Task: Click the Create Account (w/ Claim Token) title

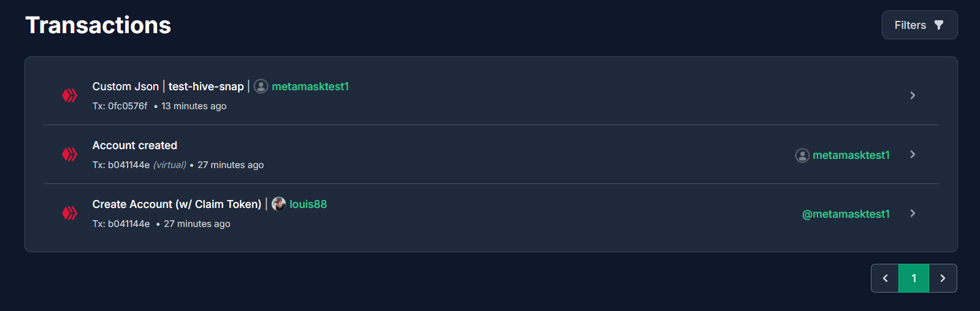Action: click(177, 204)
